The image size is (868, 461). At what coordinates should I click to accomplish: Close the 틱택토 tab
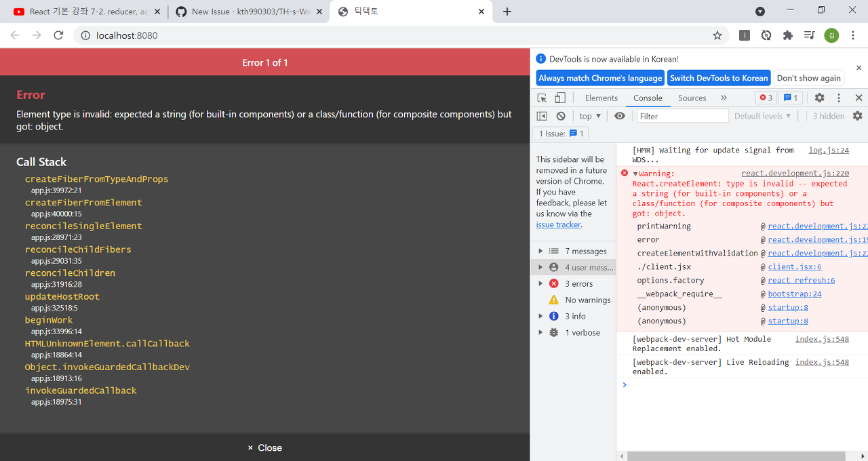pyautogui.click(x=481, y=12)
